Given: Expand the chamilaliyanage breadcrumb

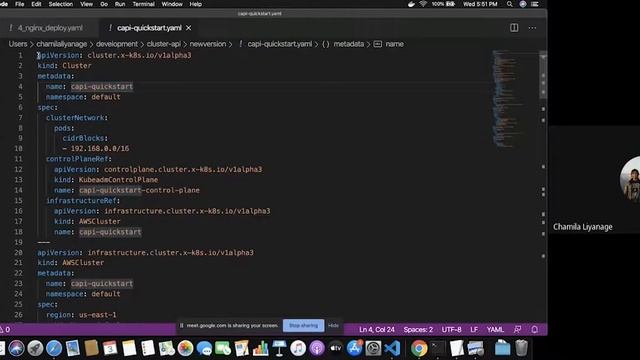Looking at the screenshot, I should 62,44.
